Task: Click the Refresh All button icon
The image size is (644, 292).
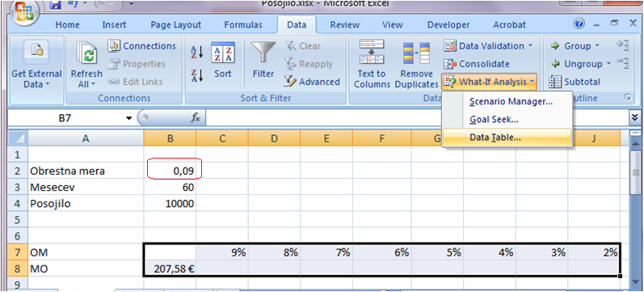Action: (x=86, y=53)
